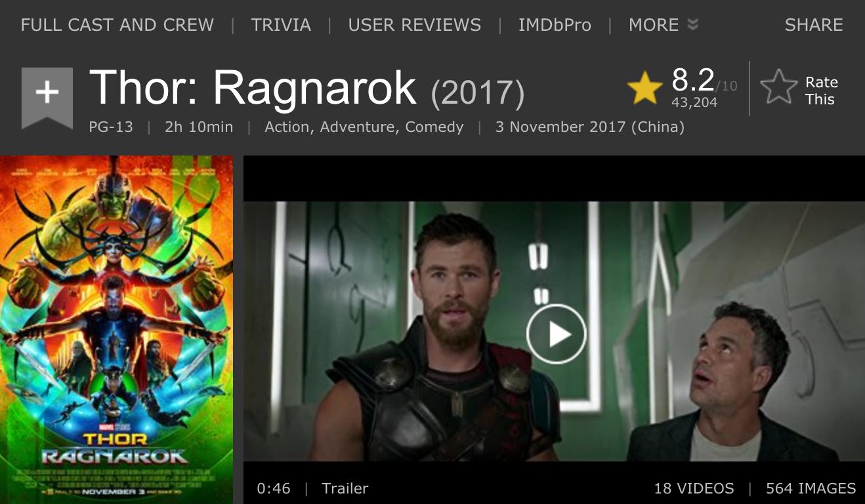Select the Action genre link
This screenshot has width=865, height=504.
pos(289,127)
